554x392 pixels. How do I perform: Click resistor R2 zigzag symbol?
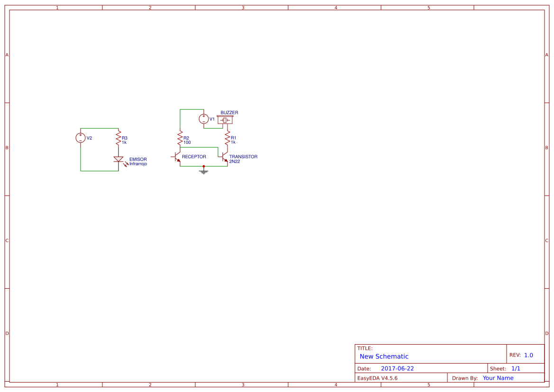(180, 137)
